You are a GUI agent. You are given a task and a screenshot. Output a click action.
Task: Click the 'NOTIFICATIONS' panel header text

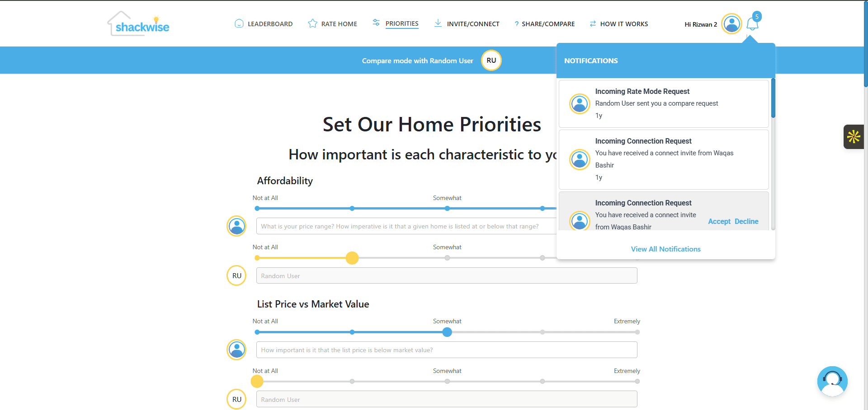591,61
